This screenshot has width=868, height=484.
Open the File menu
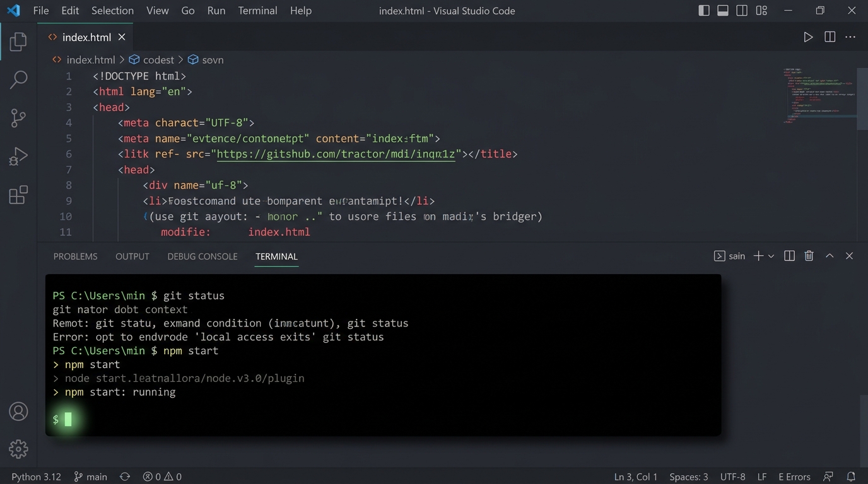coord(40,11)
